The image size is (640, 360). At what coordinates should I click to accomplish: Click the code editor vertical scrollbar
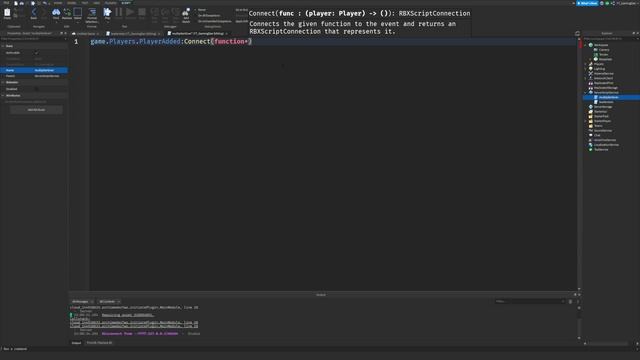click(x=579, y=163)
